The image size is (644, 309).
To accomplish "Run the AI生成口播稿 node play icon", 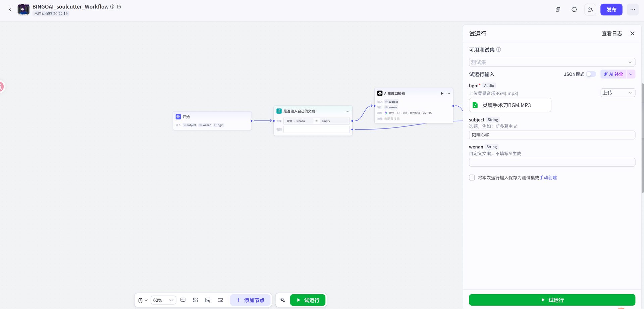I will [x=442, y=93].
